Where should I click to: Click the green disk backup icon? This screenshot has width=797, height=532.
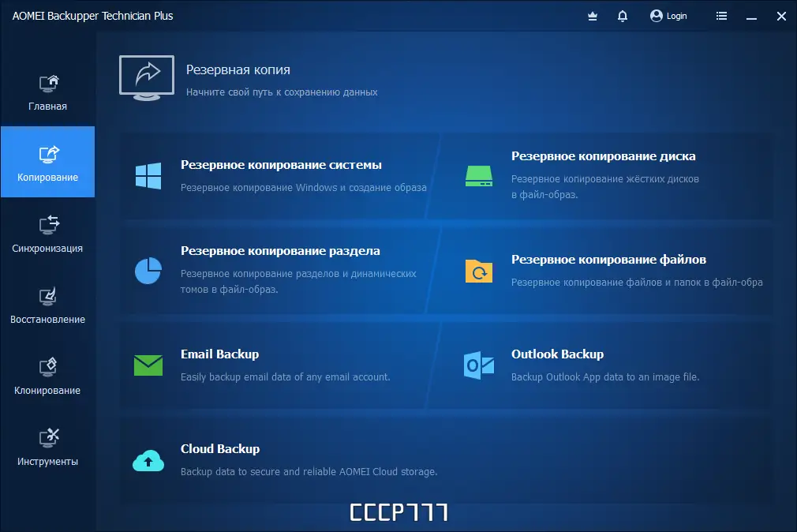point(479,176)
